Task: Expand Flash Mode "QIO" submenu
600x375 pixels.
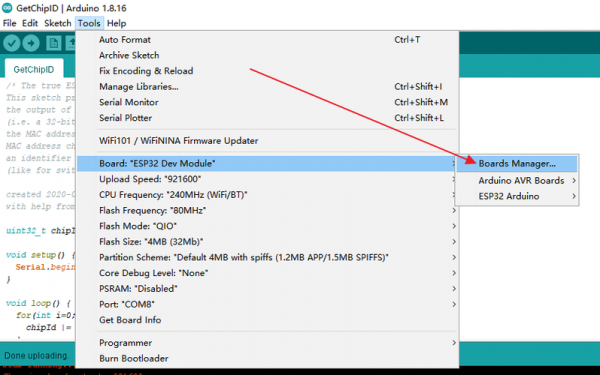Action: pos(267,226)
